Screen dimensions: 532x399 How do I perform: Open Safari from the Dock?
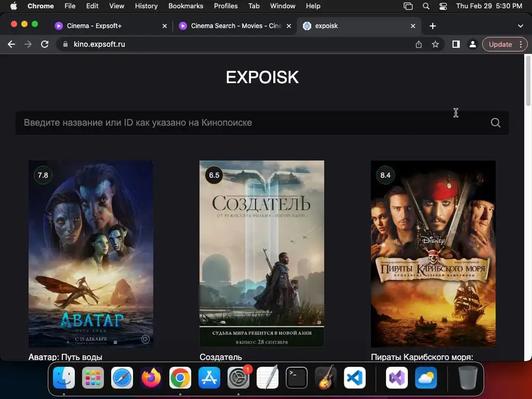pos(122,378)
